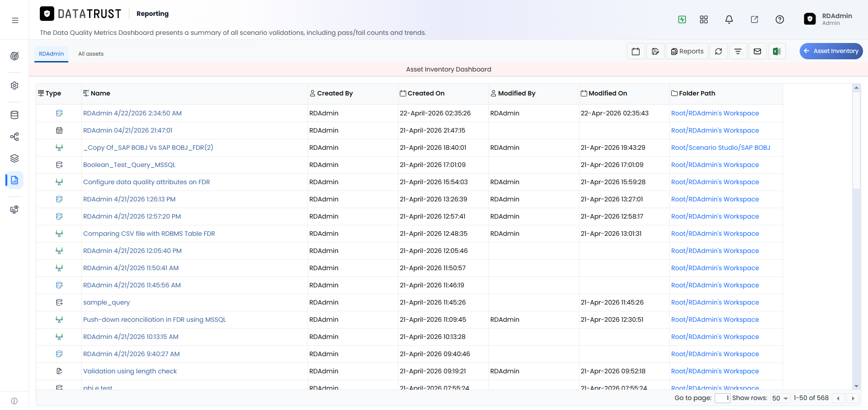Open the target icon in left sidebar

coord(14,56)
